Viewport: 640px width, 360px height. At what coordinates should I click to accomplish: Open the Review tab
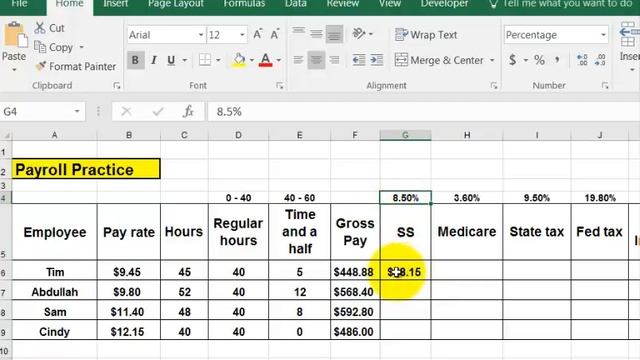tap(342, 4)
